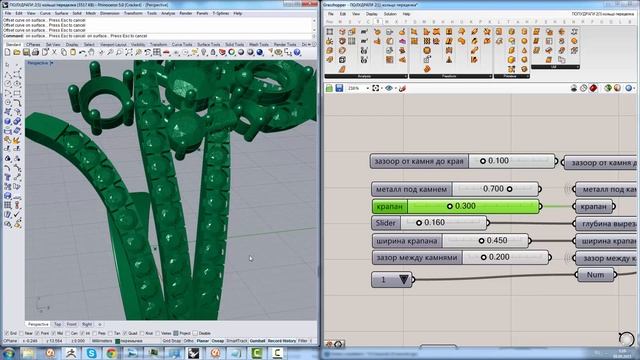
Task: Toggle Grid Snap in Rhino status bar
Action: pos(171,341)
